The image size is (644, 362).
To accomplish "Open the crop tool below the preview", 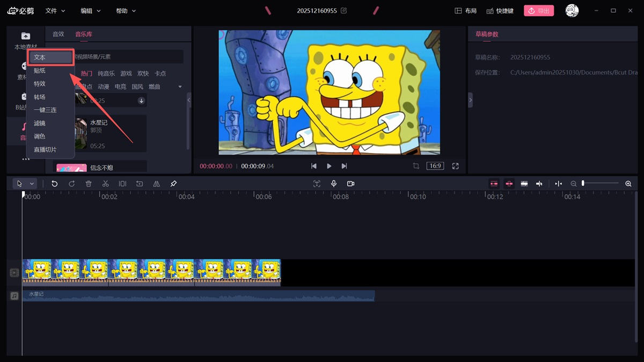I will (x=416, y=166).
